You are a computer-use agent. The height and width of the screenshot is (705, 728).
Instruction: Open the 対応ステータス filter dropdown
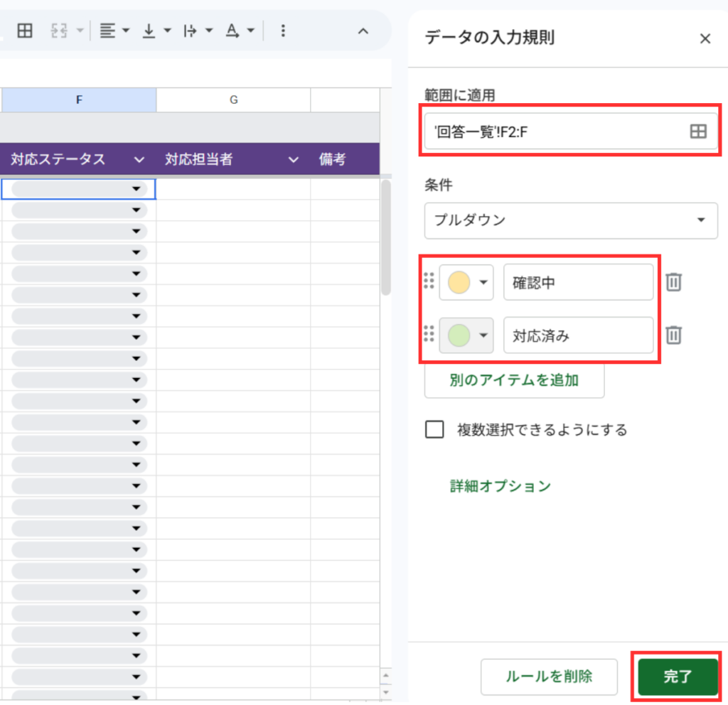(139, 160)
